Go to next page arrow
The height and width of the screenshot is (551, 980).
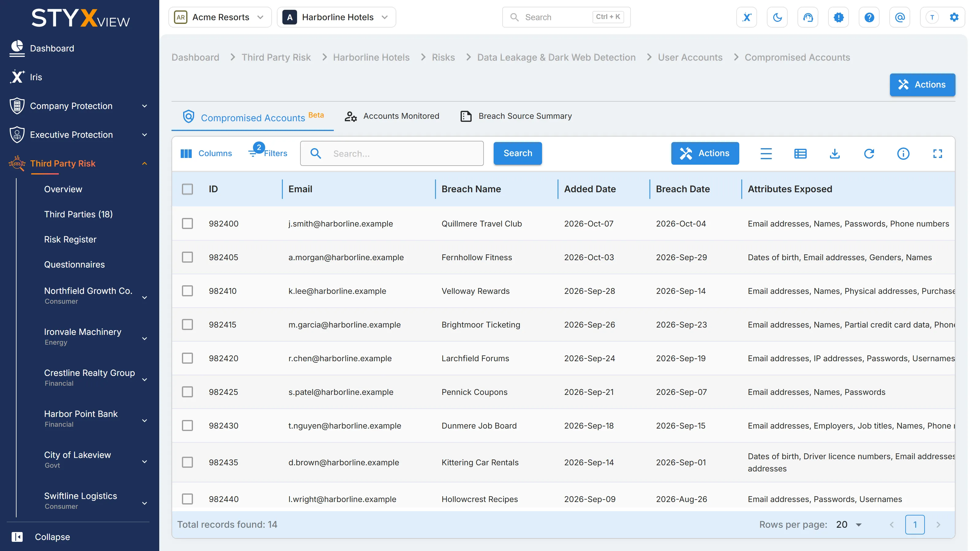tap(938, 525)
